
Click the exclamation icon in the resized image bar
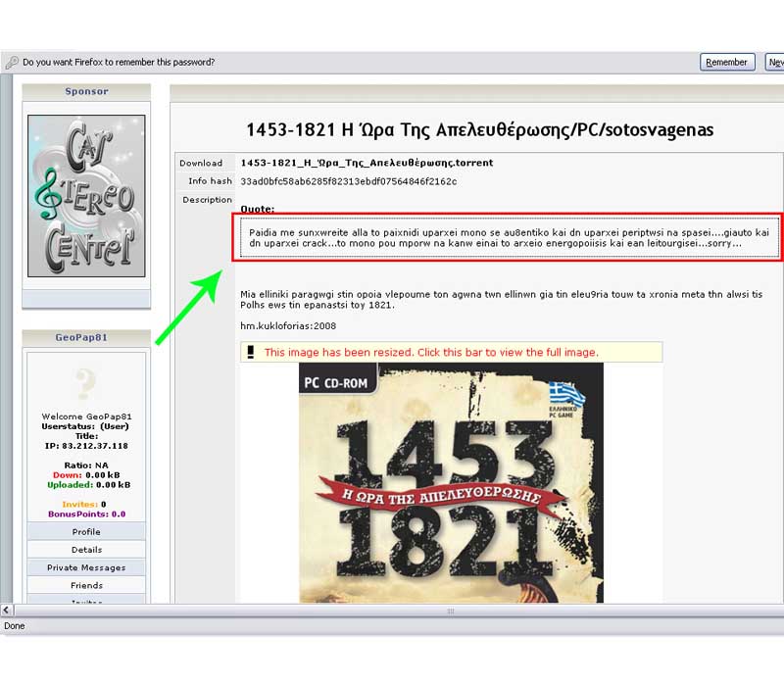pos(251,352)
